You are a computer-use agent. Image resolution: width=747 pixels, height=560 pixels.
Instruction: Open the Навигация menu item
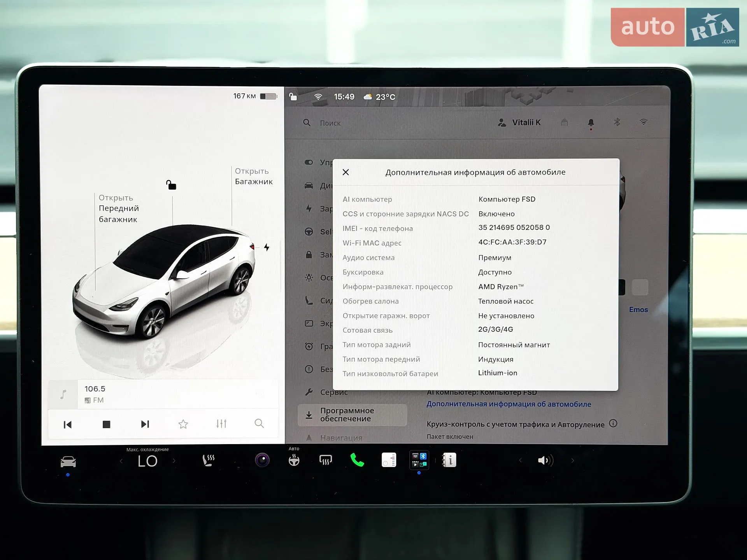tap(333, 438)
